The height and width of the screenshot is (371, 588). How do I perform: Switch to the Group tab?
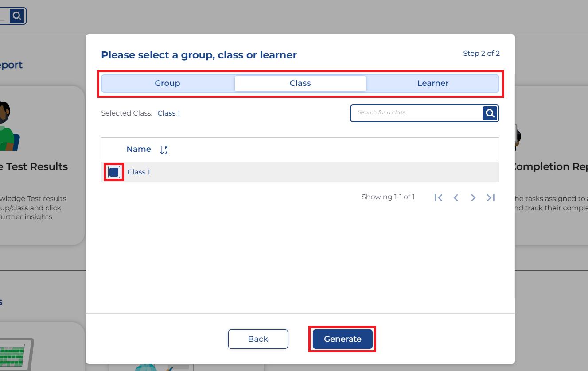point(167,83)
